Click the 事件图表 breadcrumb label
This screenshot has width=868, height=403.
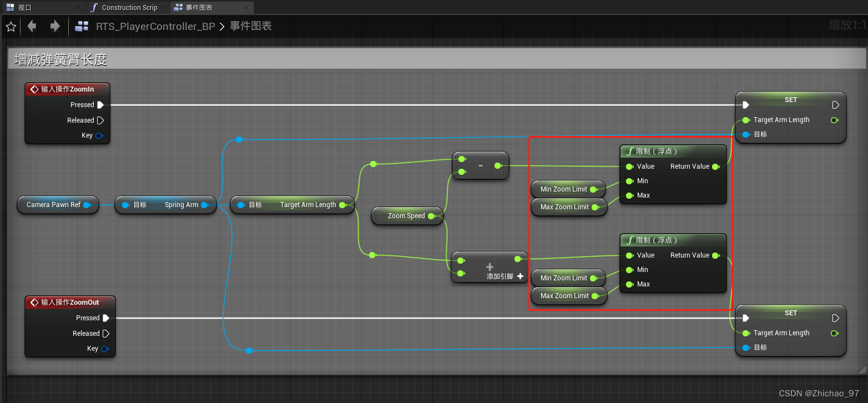(x=251, y=26)
